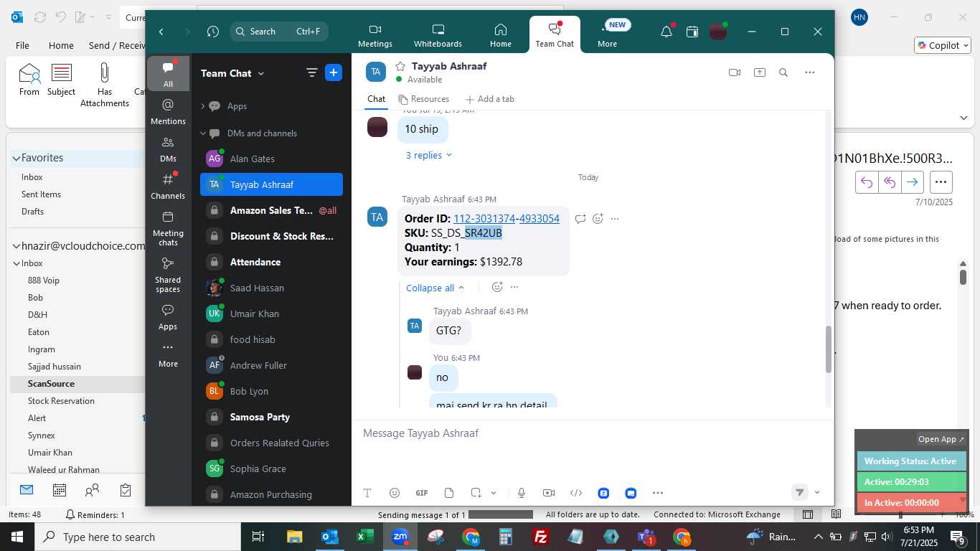The width and height of the screenshot is (980, 551).
Task: Open the Attendance channel
Action: click(271, 262)
